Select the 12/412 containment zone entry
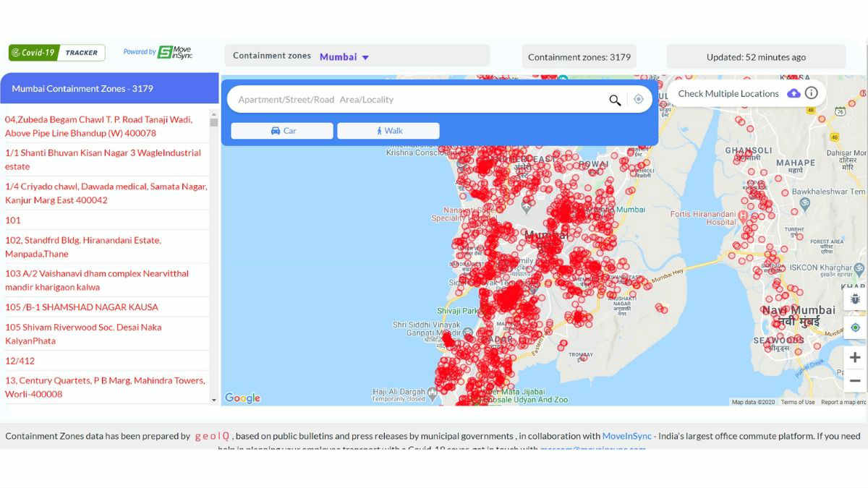868x488 pixels. click(20, 360)
